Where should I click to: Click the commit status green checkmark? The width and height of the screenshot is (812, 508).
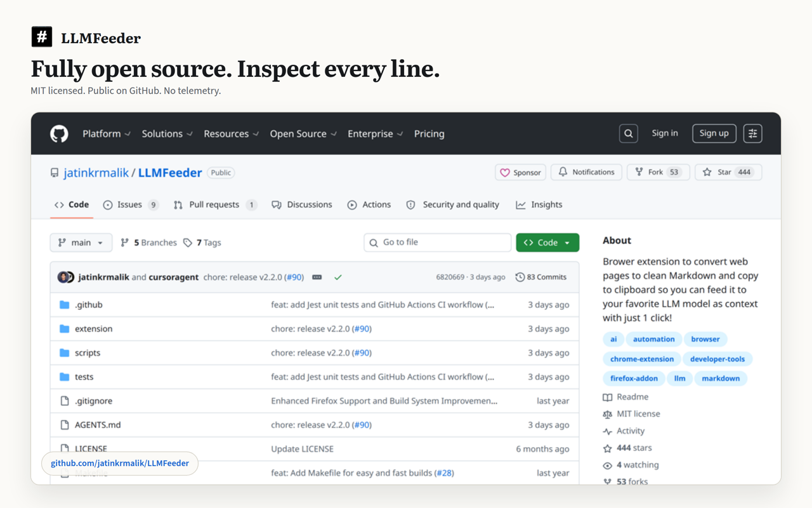click(x=338, y=277)
